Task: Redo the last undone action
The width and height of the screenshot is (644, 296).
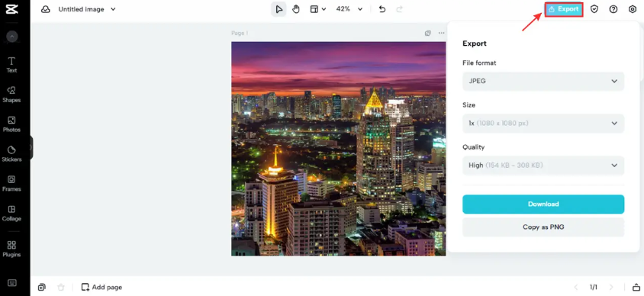Action: click(399, 9)
